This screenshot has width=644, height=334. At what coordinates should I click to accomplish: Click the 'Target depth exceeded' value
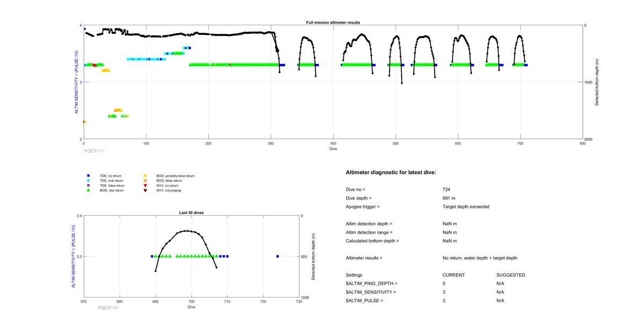[x=466, y=206]
